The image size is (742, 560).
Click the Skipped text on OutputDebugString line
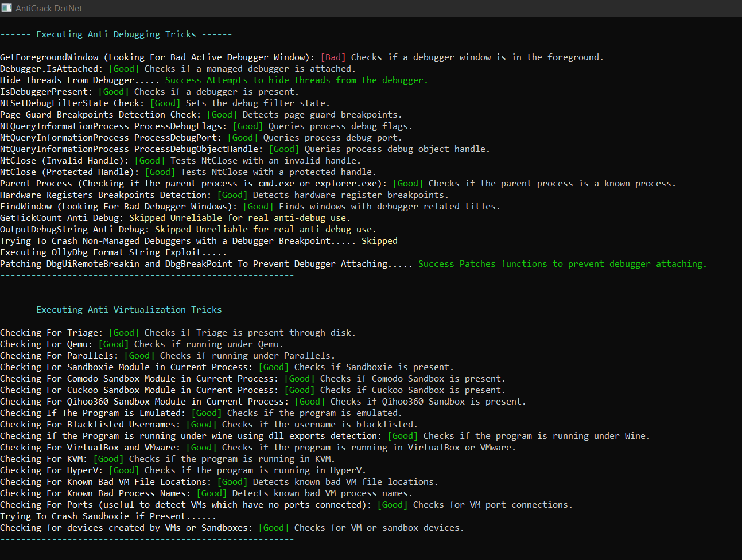pyautogui.click(x=173, y=230)
